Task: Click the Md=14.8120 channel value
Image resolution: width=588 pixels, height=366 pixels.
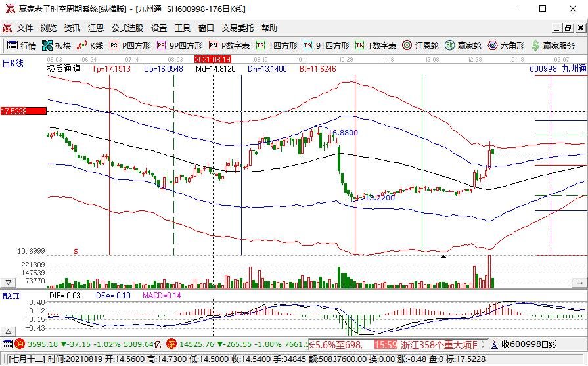Action: [215, 69]
